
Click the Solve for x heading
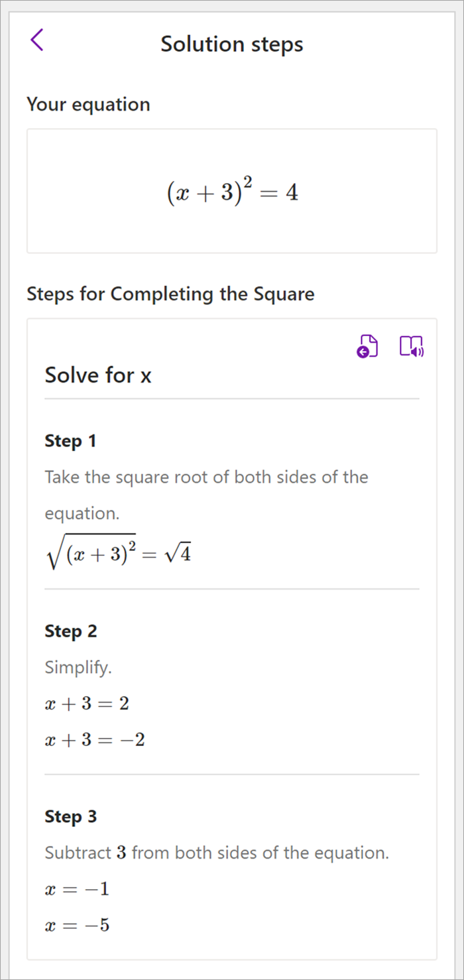click(x=98, y=375)
